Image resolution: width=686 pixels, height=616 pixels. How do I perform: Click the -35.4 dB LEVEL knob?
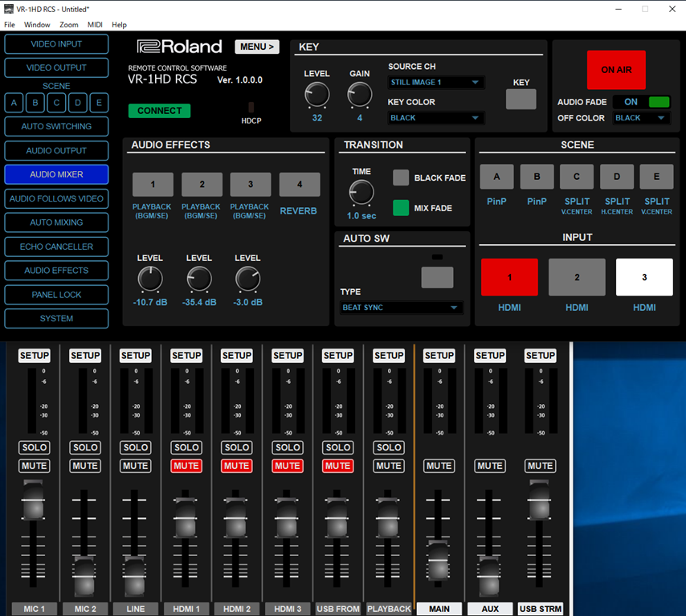coord(199,279)
